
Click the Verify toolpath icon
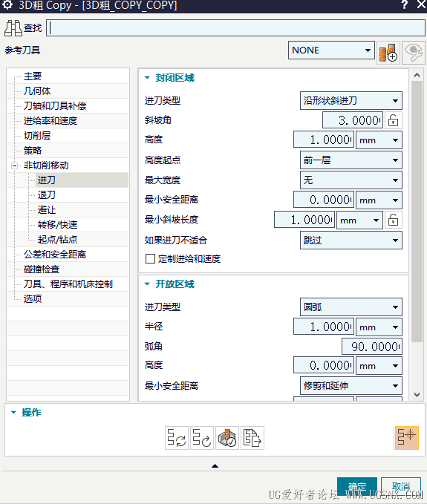point(227,438)
